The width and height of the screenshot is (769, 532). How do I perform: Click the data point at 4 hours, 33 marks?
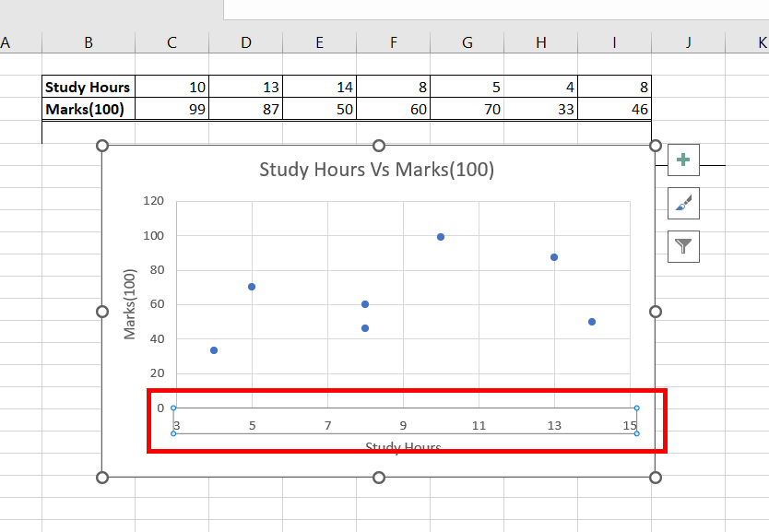click(214, 350)
